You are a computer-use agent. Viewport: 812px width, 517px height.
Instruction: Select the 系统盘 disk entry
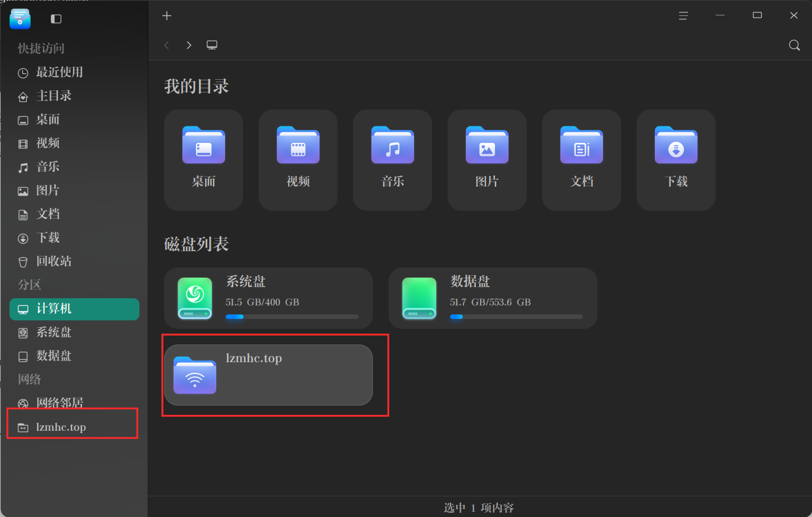point(269,298)
